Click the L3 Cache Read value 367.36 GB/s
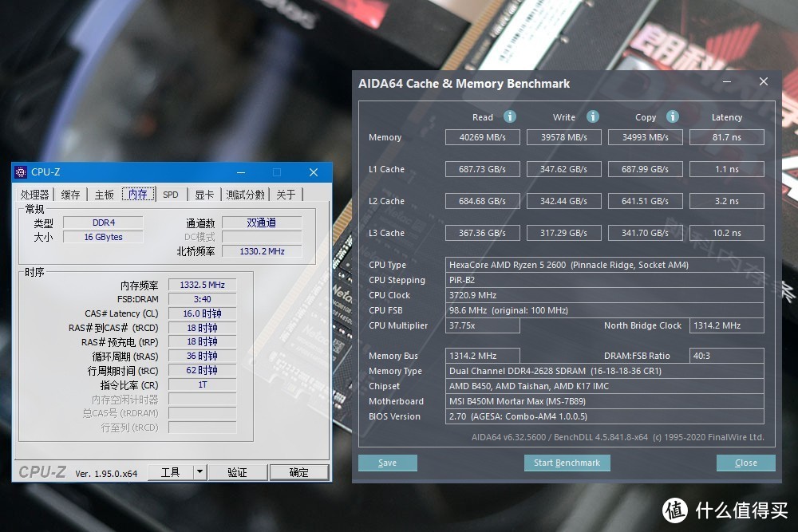The image size is (798, 532). point(483,233)
